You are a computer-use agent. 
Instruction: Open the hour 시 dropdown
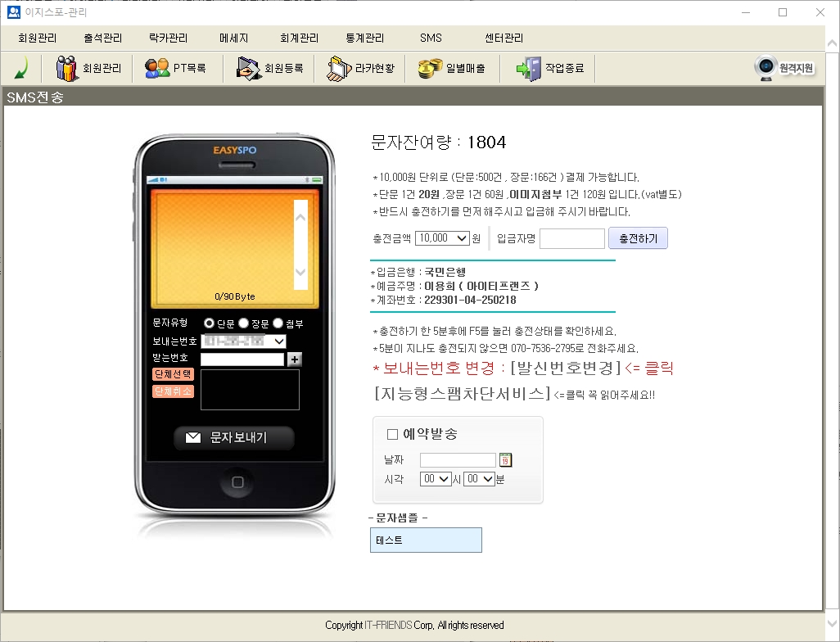pyautogui.click(x=436, y=478)
